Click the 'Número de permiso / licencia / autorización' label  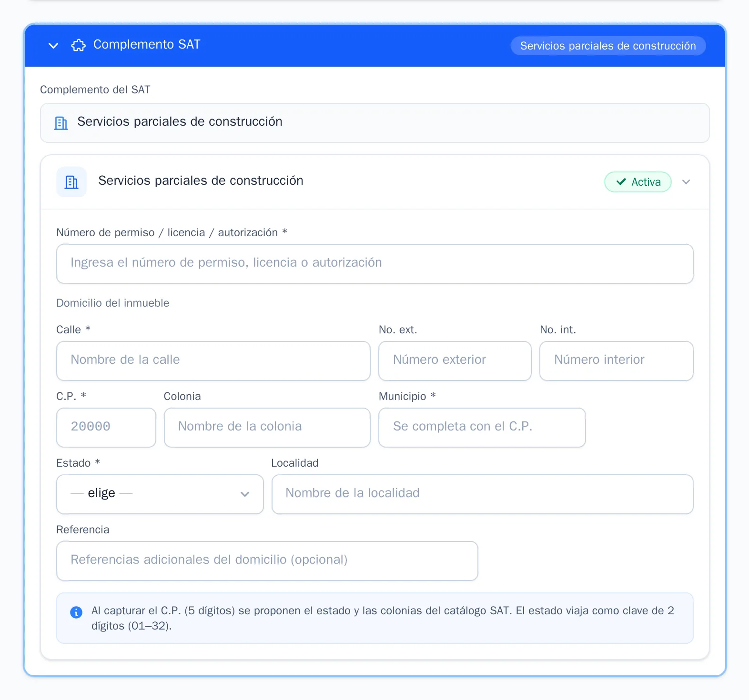click(x=172, y=232)
